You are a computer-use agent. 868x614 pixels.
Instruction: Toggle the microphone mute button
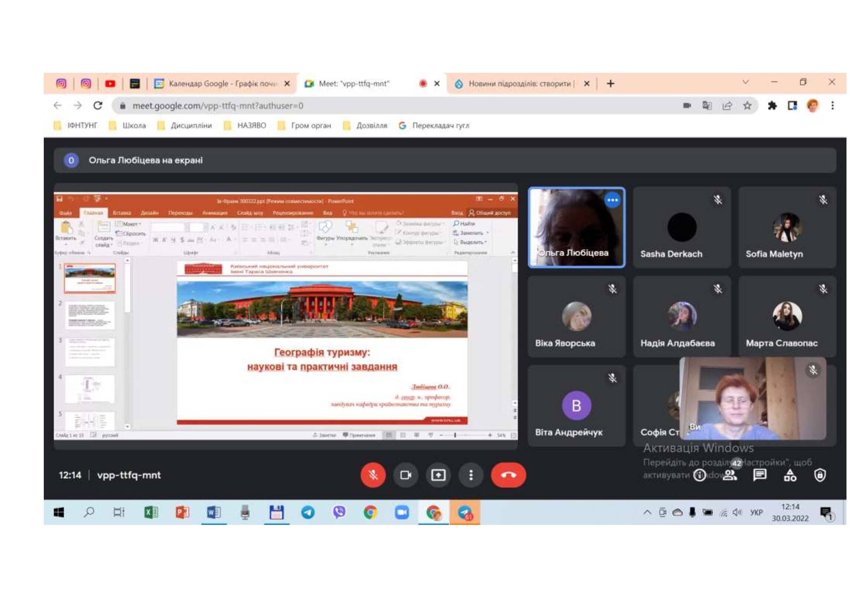point(373,475)
